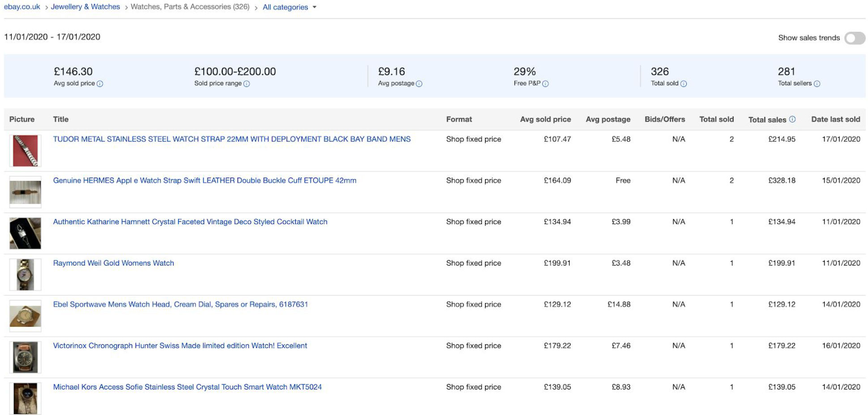The width and height of the screenshot is (868, 415).
Task: Click the £214.95 total sales cell
Action: (x=782, y=139)
